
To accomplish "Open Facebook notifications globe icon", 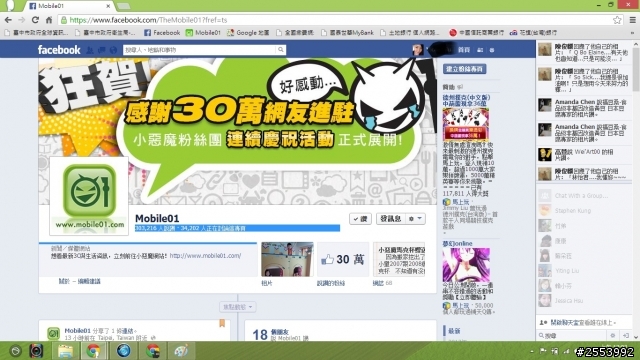I will click(x=113, y=50).
